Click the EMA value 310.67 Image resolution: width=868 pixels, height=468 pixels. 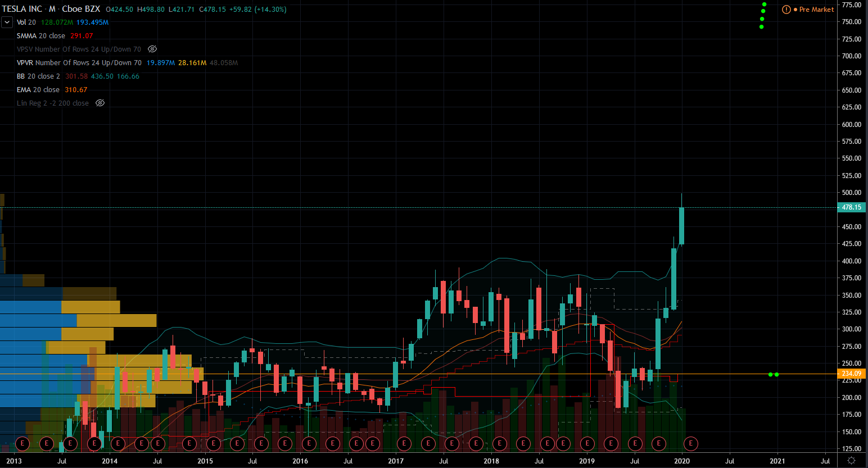tap(76, 90)
